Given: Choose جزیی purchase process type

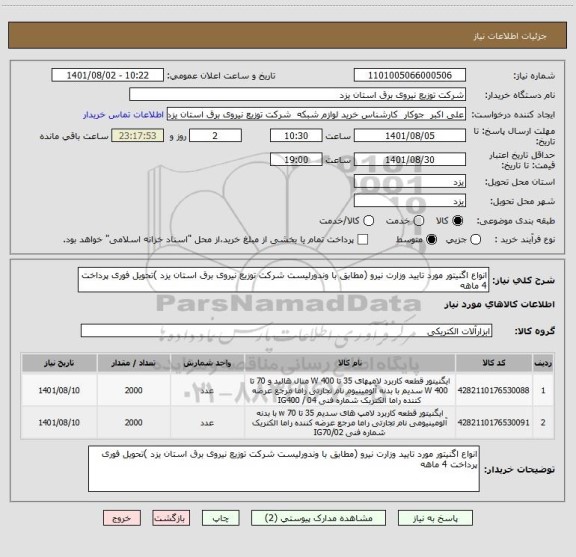Looking at the screenshot, I should tap(475, 240).
